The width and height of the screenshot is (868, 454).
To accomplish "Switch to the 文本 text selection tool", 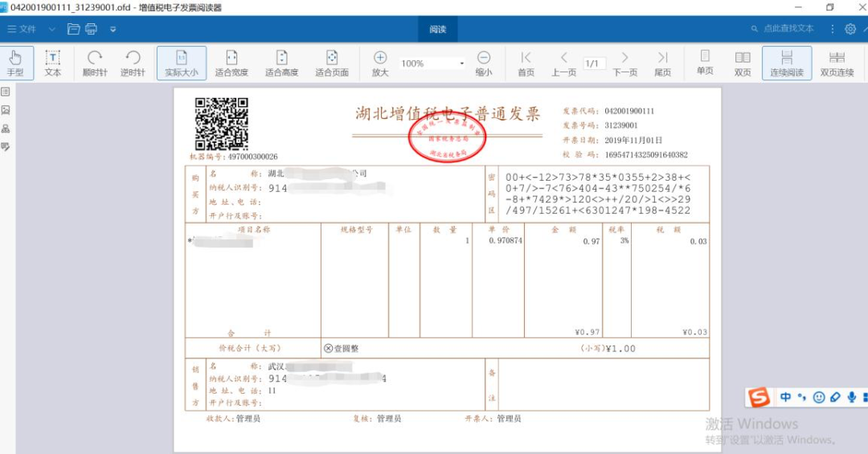I will 52,63.
